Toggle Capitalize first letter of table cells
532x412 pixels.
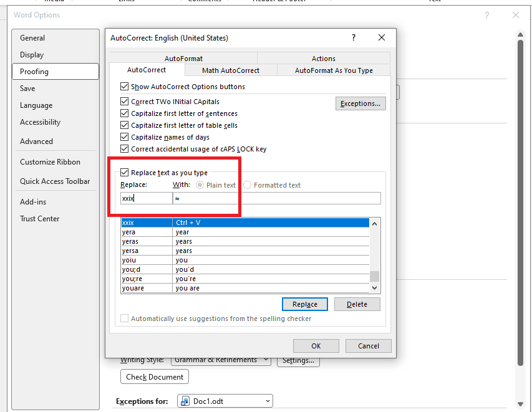(125, 125)
